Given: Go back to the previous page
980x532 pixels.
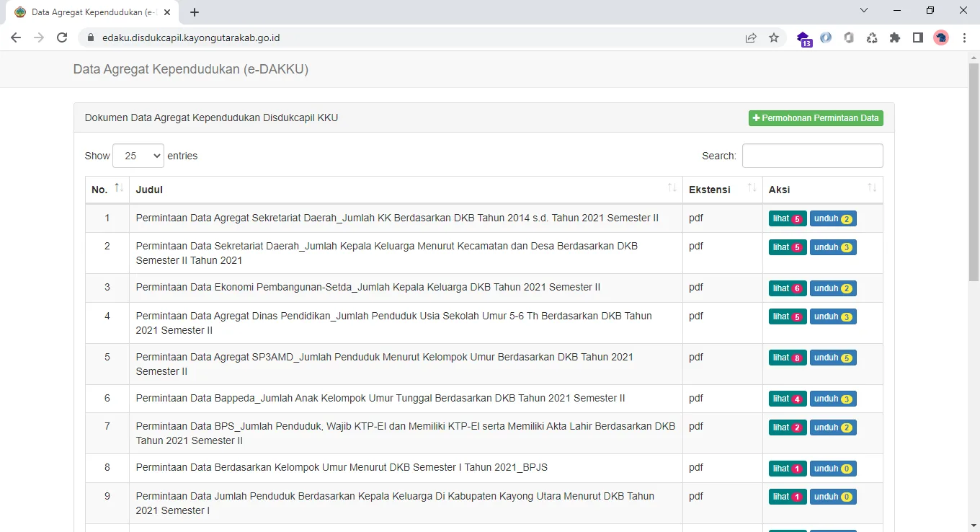Looking at the screenshot, I should 16,37.
